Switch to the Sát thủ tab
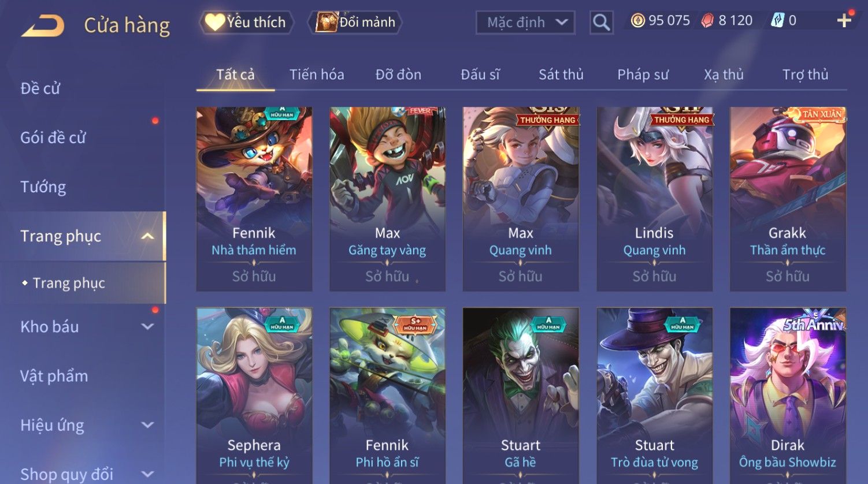The image size is (868, 484). 561,75
